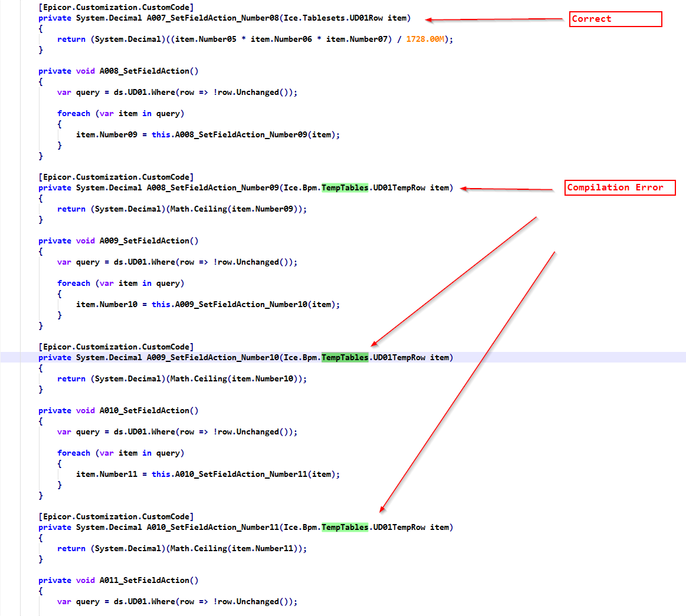Image resolution: width=686 pixels, height=616 pixels.
Task: Click the A011_SetFieldAction() void method name
Action: coord(149,579)
